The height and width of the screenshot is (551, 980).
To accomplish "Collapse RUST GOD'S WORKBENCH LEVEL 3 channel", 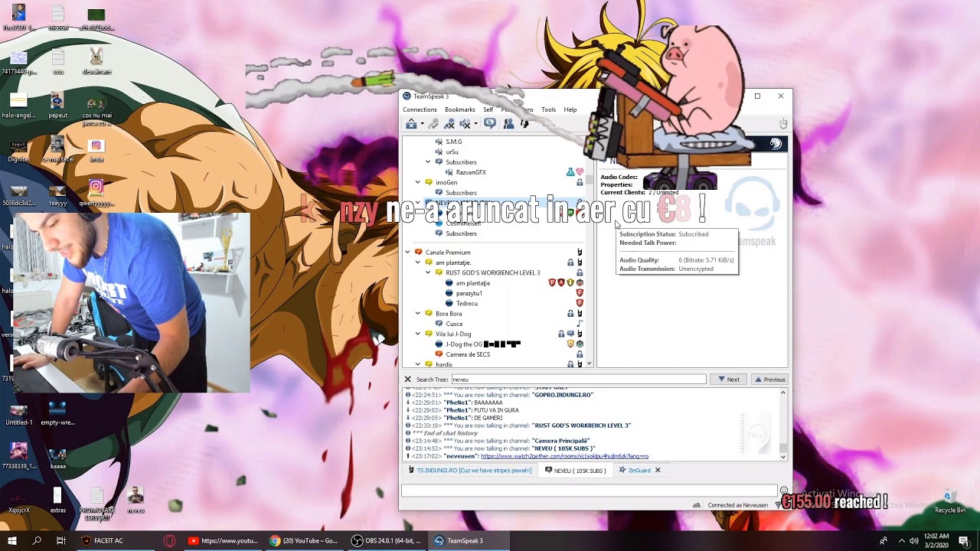I will [x=428, y=272].
